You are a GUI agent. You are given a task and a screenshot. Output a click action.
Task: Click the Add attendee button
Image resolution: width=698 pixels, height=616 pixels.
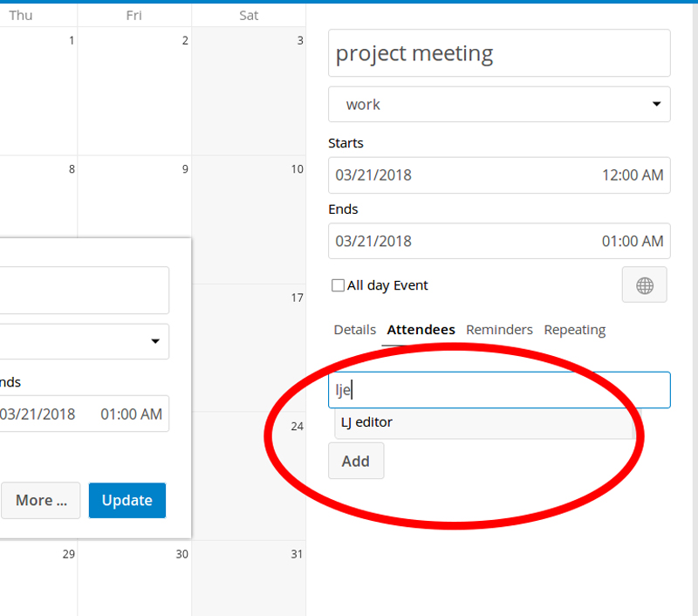click(356, 461)
